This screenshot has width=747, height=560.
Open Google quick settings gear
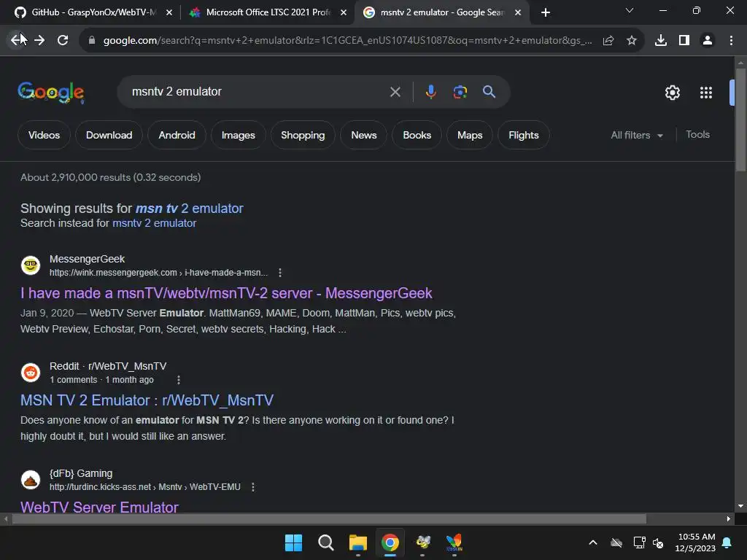(672, 93)
